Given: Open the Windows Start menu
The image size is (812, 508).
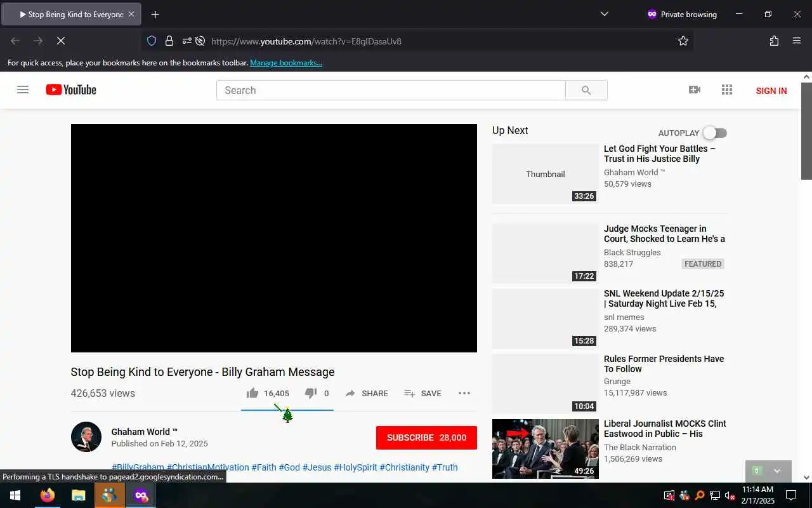Looking at the screenshot, I should pos(15,495).
